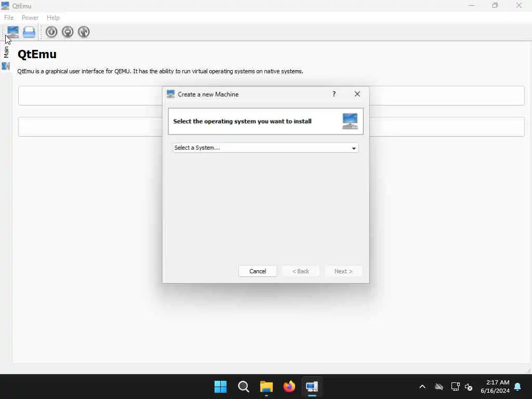532x399 pixels.
Task: Open the Help menu
Action: 53,18
